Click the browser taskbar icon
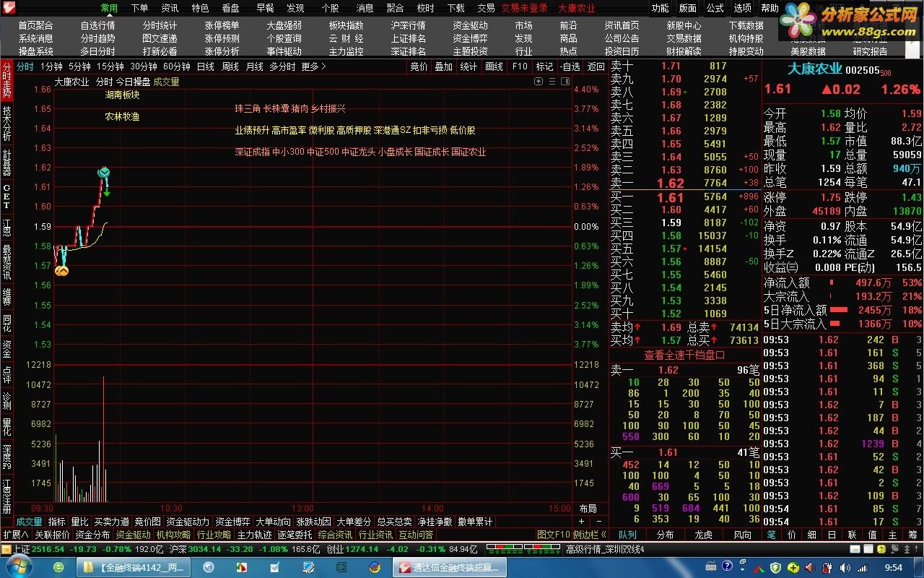924x578 pixels. 58,567
